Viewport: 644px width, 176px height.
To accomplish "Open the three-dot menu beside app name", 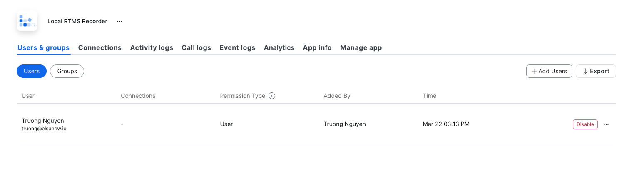I will (x=120, y=21).
